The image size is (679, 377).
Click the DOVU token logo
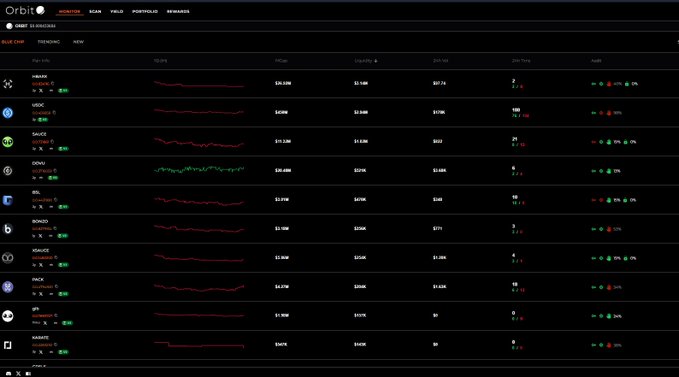click(x=8, y=171)
